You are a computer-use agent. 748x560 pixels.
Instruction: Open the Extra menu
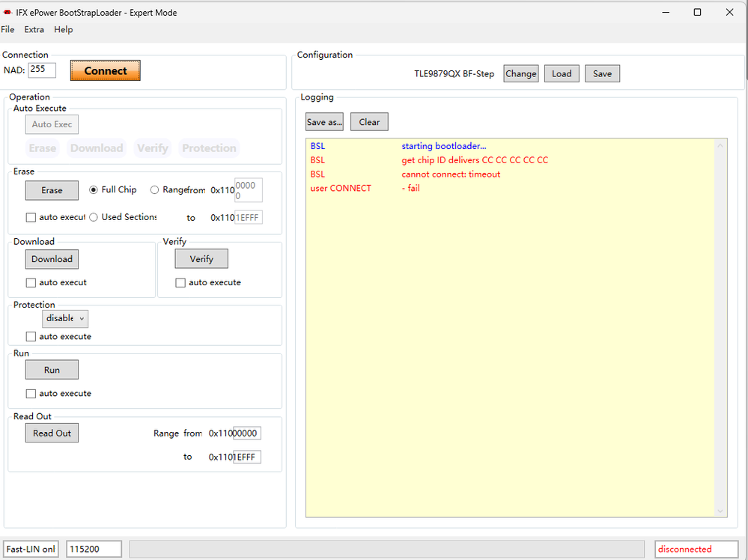point(34,29)
